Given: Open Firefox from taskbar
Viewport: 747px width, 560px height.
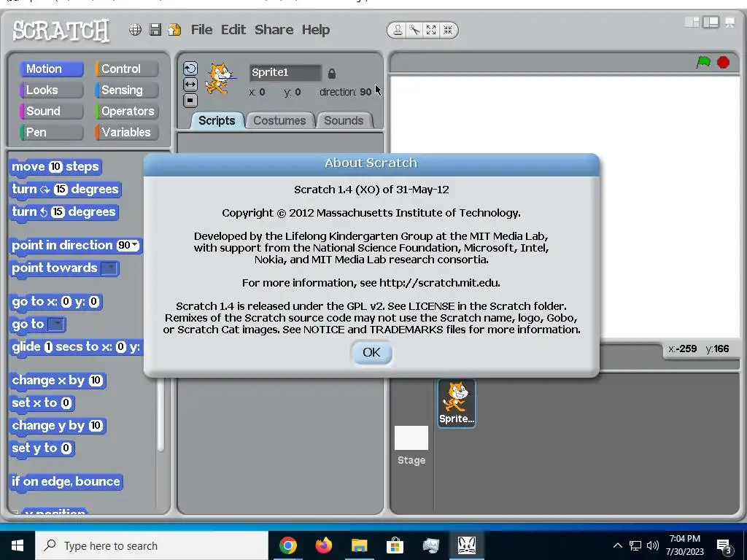Looking at the screenshot, I should point(323,545).
